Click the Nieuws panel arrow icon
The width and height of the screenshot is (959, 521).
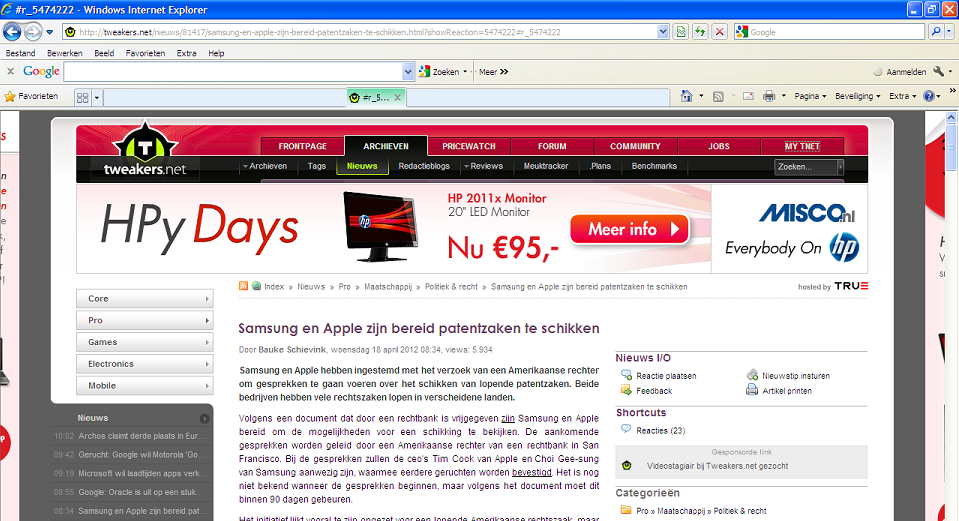[204, 419]
